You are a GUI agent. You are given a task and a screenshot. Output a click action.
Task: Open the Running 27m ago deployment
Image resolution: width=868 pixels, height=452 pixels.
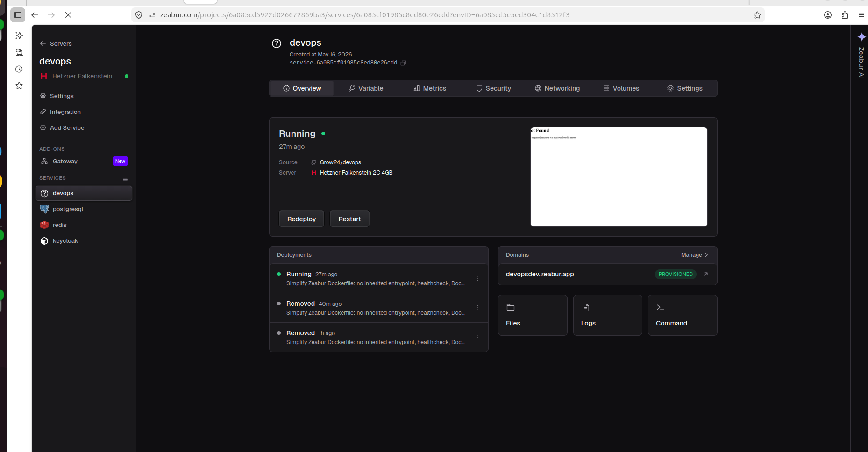click(x=379, y=278)
